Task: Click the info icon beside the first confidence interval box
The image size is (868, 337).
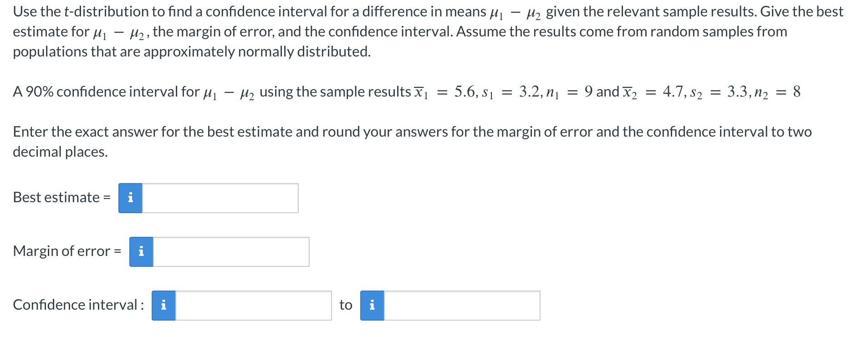Action: click(x=163, y=306)
